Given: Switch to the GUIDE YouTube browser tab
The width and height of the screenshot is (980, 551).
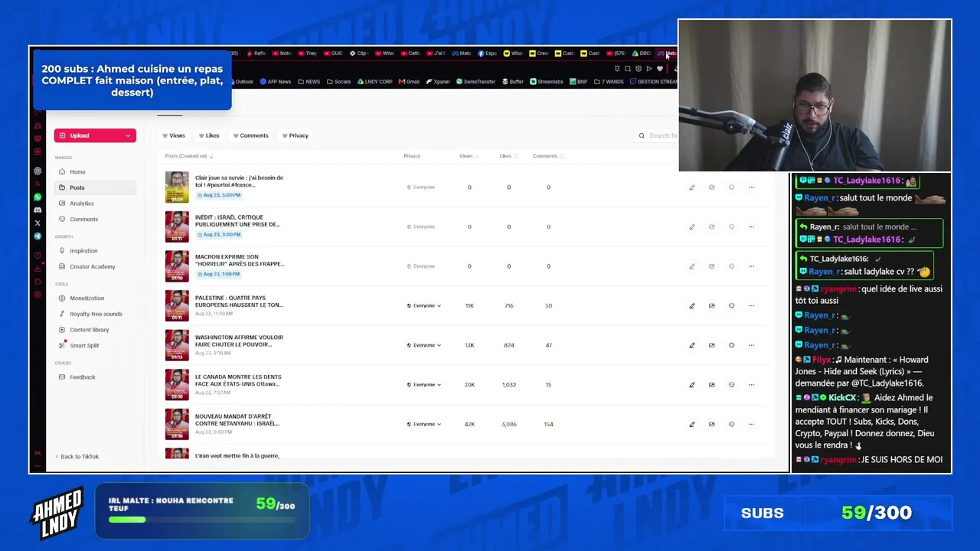Looking at the screenshot, I should (x=333, y=54).
